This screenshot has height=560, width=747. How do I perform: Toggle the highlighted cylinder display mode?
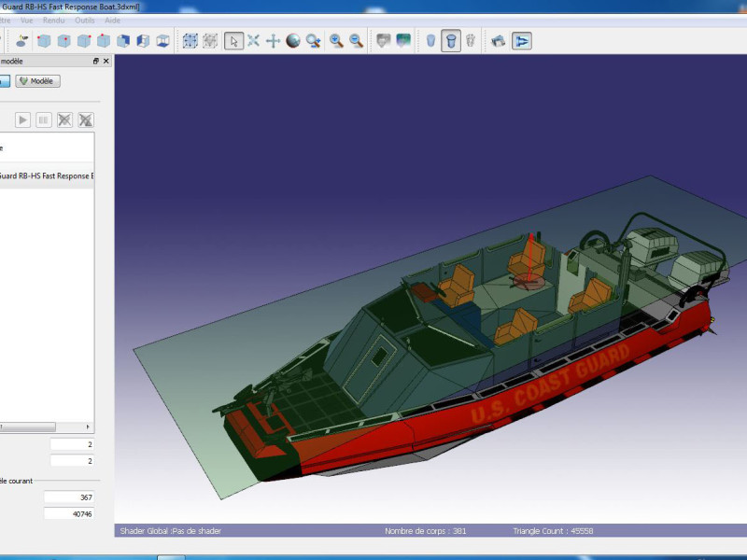(451, 41)
